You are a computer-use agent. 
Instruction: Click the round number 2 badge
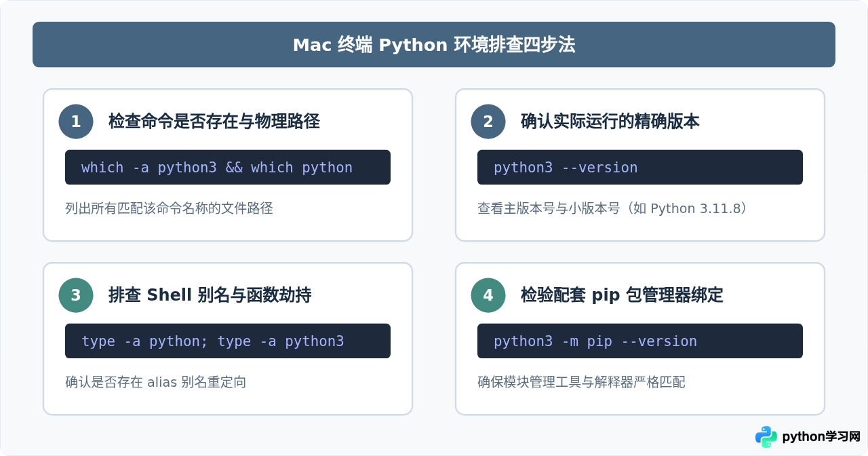click(x=488, y=121)
